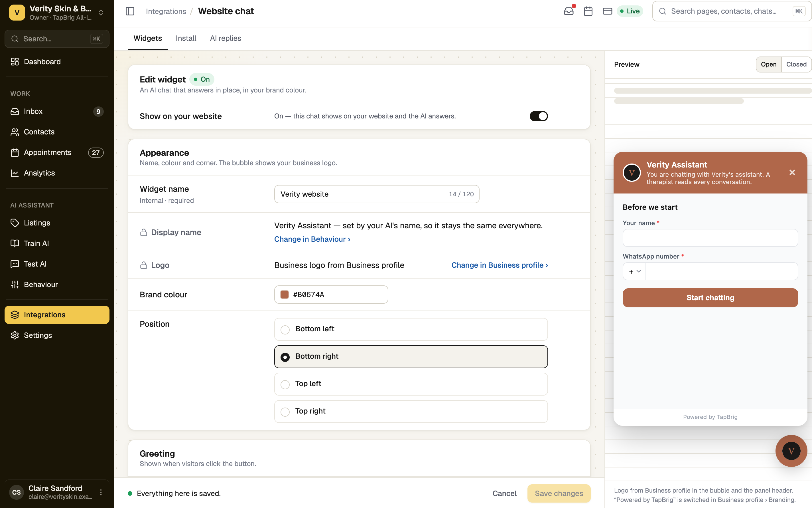Open the brand colour swatch picker
812x508 pixels.
pos(285,295)
